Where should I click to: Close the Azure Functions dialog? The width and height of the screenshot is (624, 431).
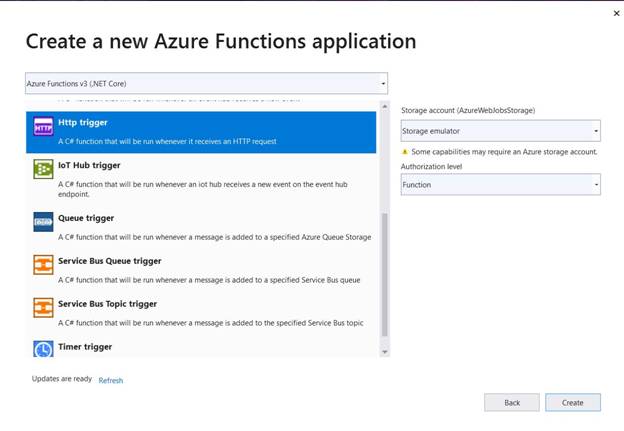[x=616, y=13]
